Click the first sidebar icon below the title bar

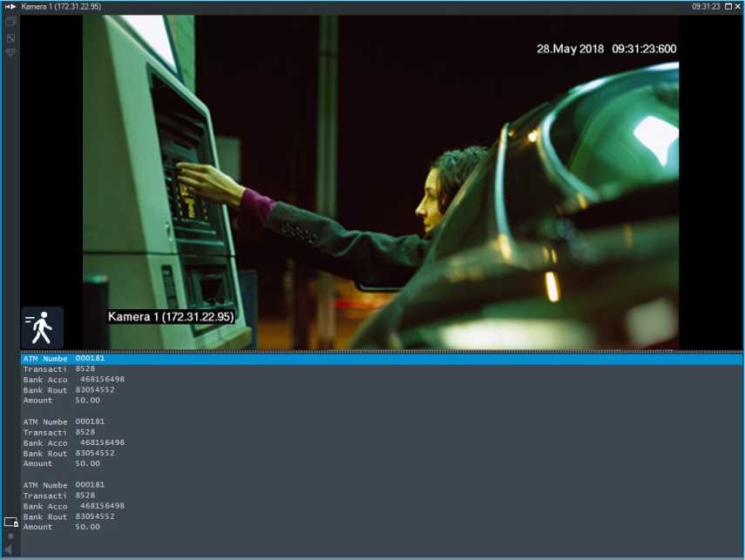point(10,22)
